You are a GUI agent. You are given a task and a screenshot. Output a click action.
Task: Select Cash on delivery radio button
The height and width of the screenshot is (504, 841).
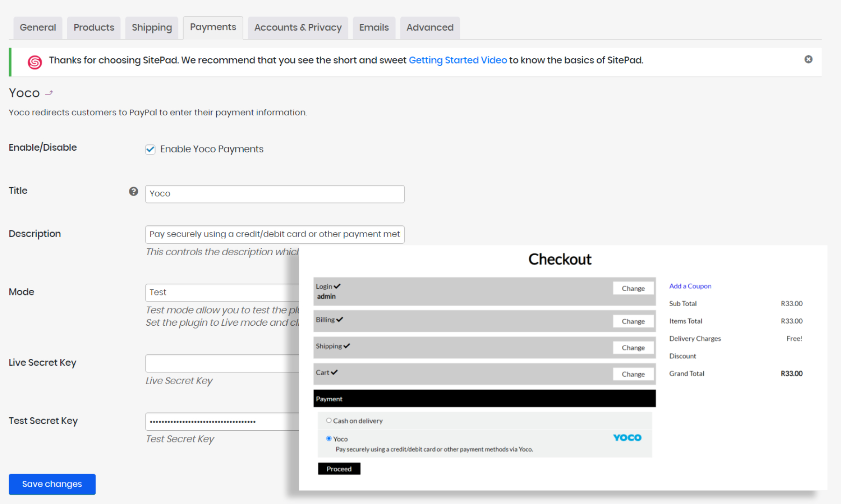click(329, 420)
